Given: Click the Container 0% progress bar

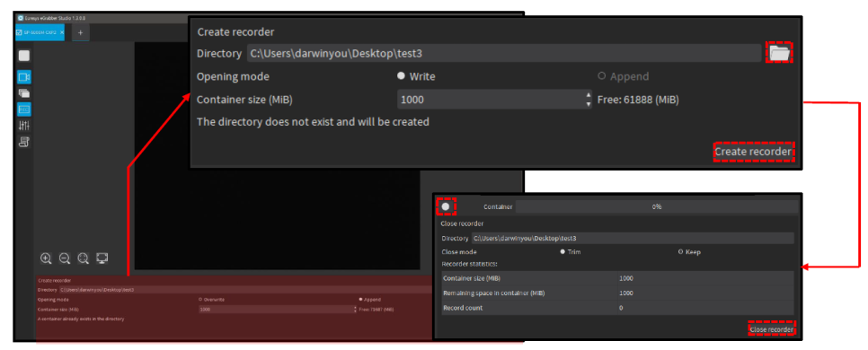Looking at the screenshot, I should tap(657, 206).
